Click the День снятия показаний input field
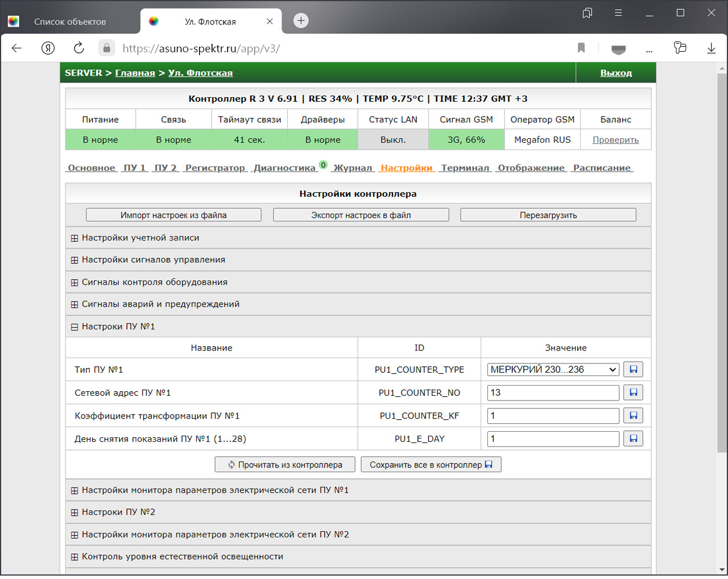This screenshot has height=579, width=728. pyautogui.click(x=553, y=439)
